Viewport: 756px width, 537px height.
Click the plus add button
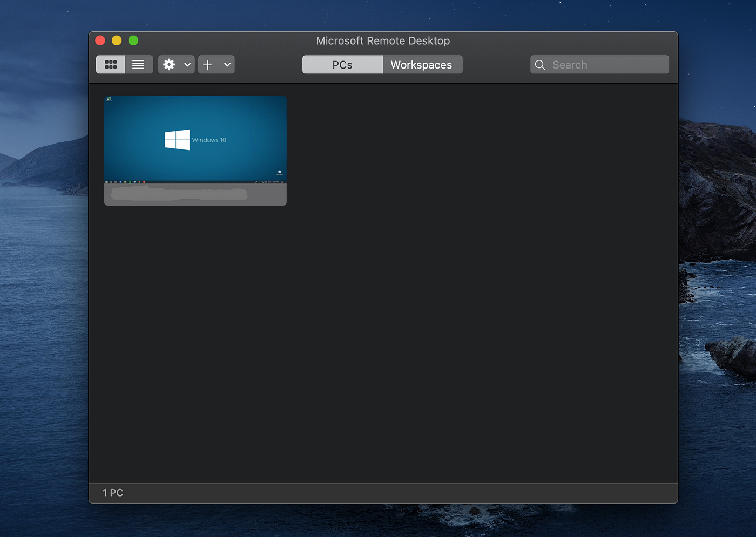click(208, 65)
